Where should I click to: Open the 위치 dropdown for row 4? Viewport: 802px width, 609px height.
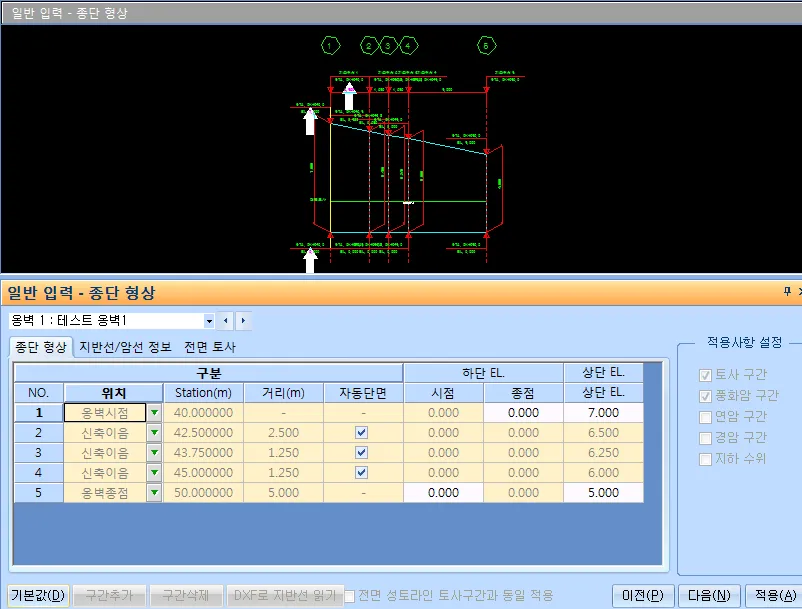pyautogui.click(x=154, y=472)
